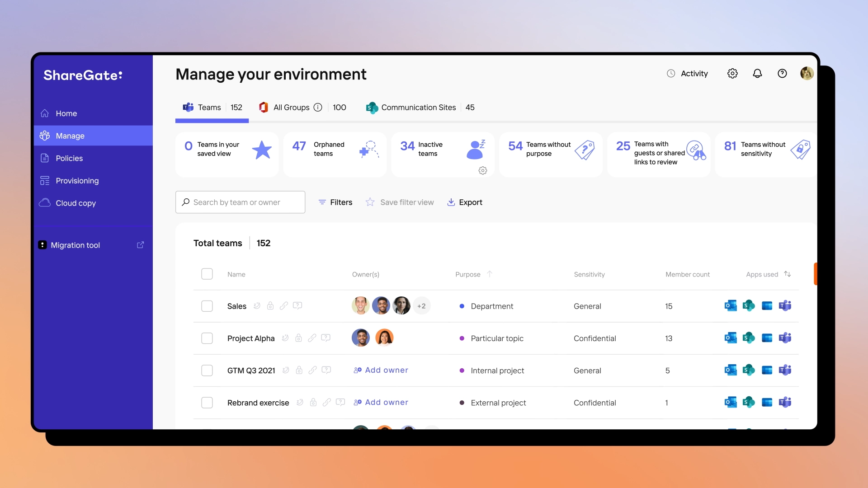Image resolution: width=868 pixels, height=488 pixels.
Task: Click the Sales lock icon
Action: pyautogui.click(x=270, y=305)
